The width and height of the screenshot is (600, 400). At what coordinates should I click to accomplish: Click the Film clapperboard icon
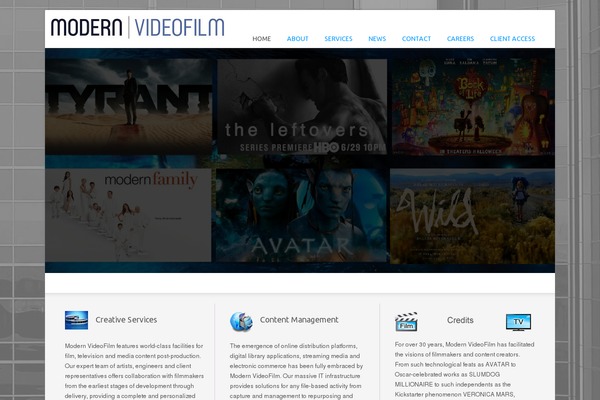pos(406,322)
